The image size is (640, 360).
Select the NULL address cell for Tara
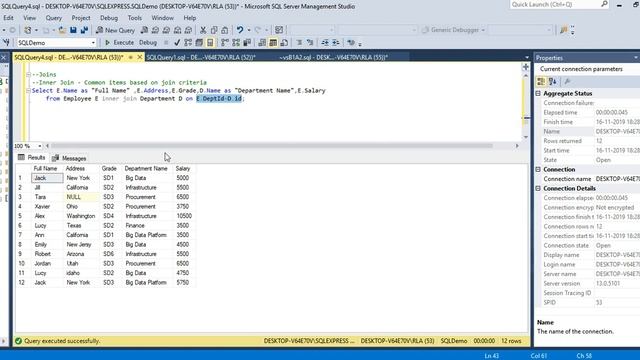(x=81, y=197)
